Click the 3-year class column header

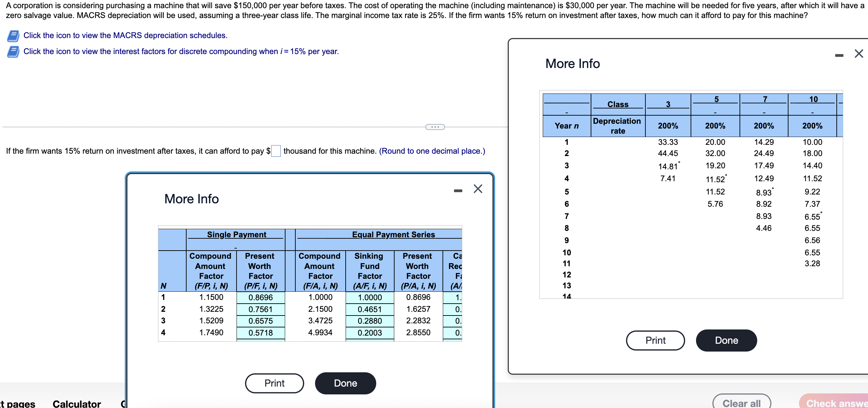pos(667,104)
